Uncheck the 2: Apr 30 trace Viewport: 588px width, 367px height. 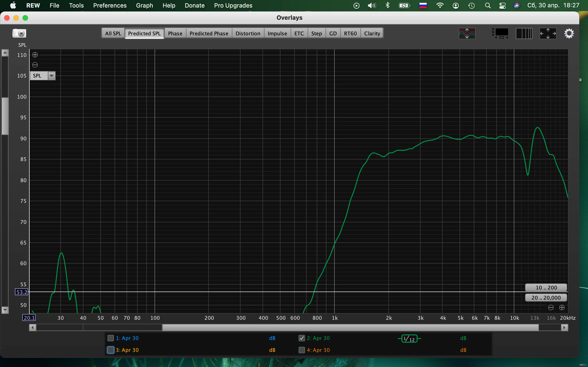(302, 338)
